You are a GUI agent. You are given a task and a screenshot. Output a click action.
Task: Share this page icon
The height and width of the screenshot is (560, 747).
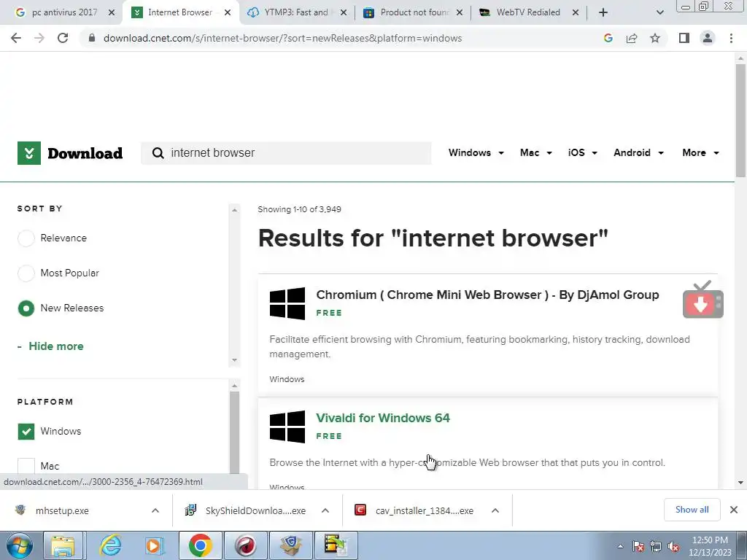(632, 38)
